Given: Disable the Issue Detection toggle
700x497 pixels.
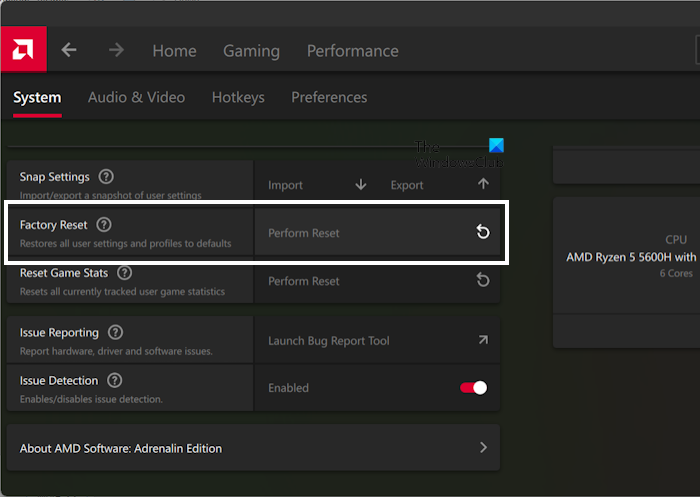Looking at the screenshot, I should click(x=473, y=388).
